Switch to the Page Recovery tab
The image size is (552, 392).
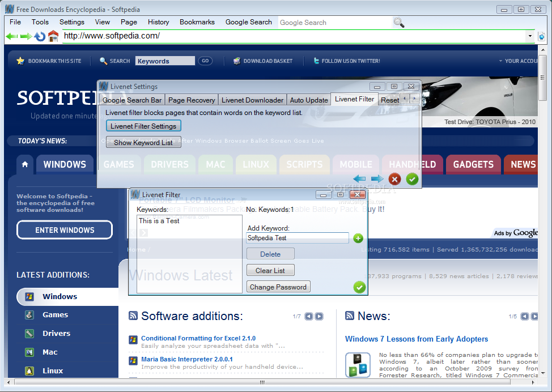(x=192, y=100)
